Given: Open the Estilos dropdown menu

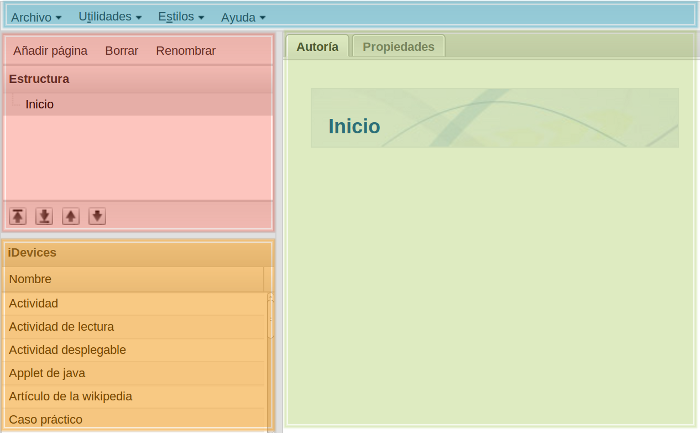Looking at the screenshot, I should coord(181,17).
